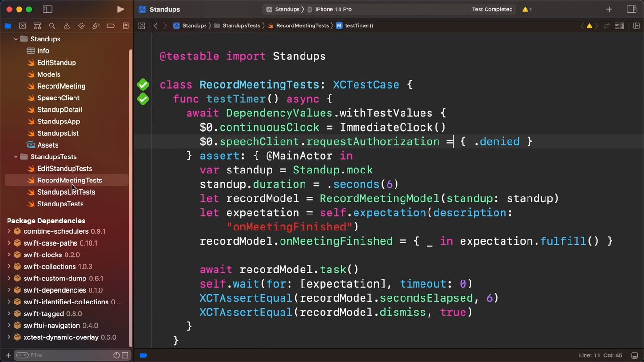Click testTimer() in the jump bar
This screenshot has height=362, width=644.
355,26
